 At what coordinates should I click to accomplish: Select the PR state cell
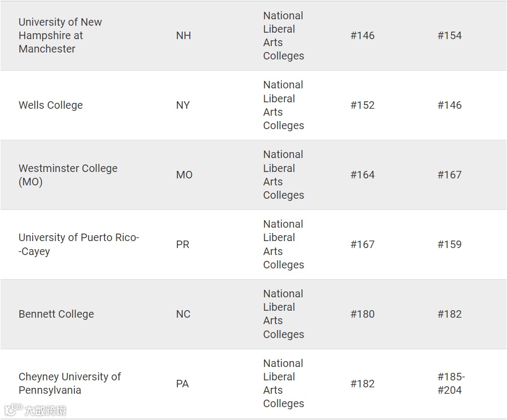pos(182,244)
